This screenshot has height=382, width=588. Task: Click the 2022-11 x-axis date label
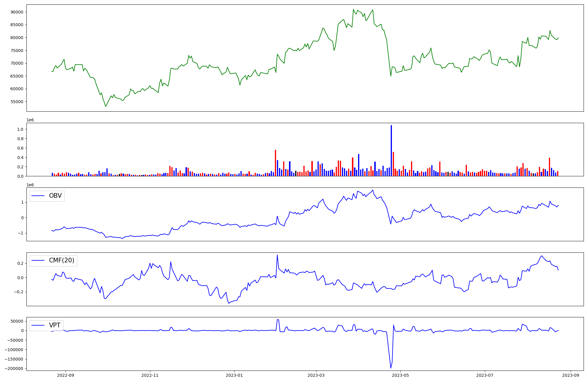(x=150, y=375)
